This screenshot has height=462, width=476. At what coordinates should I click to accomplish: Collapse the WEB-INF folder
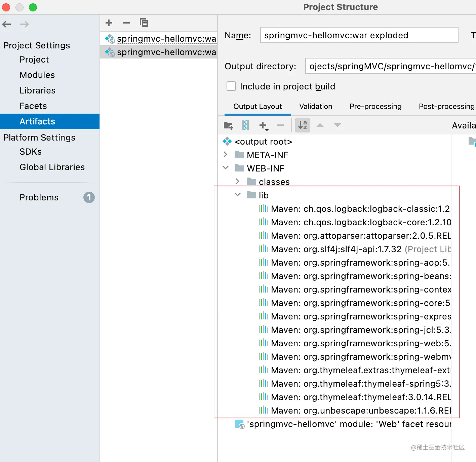[226, 168]
